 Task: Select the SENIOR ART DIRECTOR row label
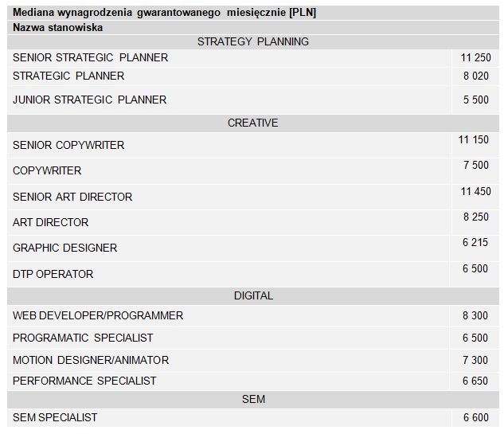click(x=72, y=197)
